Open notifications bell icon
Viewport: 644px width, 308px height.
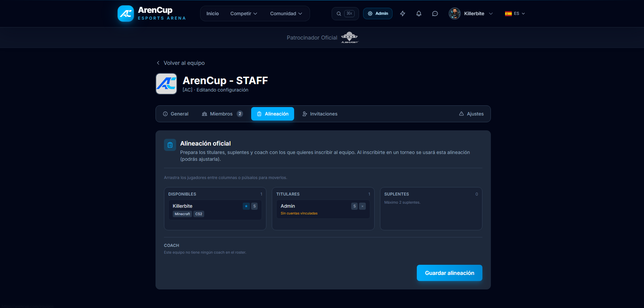tap(419, 14)
